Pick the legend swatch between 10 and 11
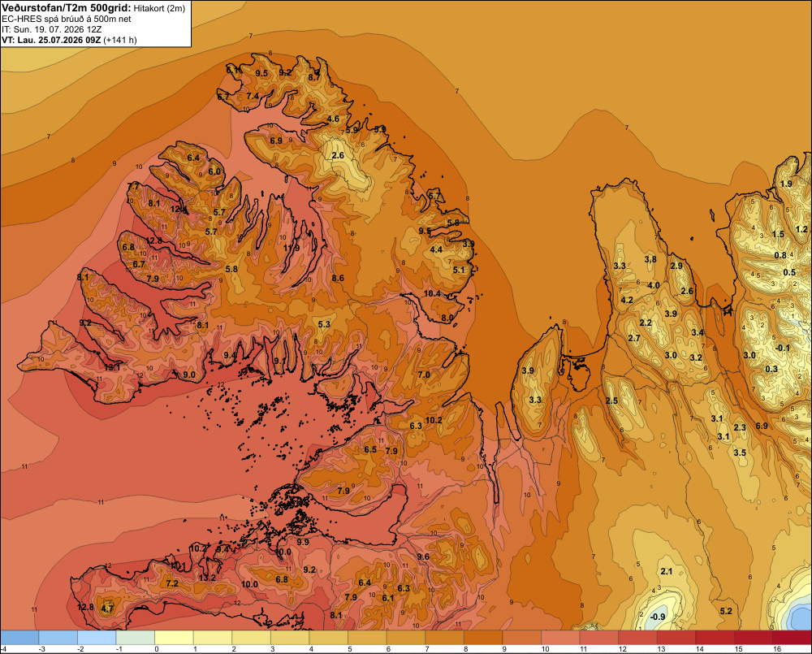 coord(561,638)
